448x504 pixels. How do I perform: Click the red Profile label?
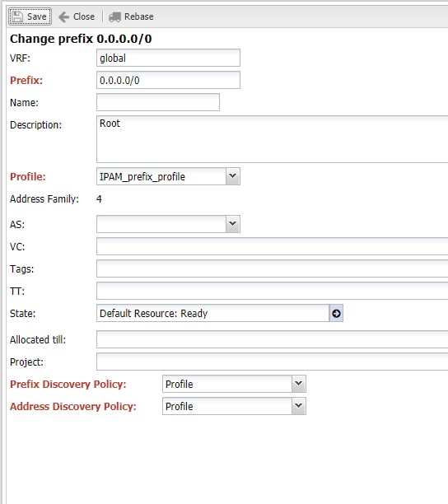pyautogui.click(x=28, y=177)
